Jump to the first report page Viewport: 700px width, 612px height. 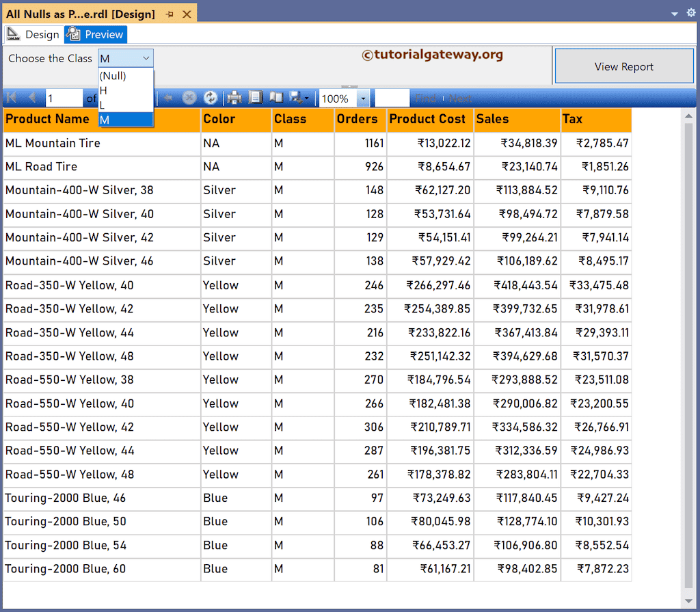pos(11,97)
